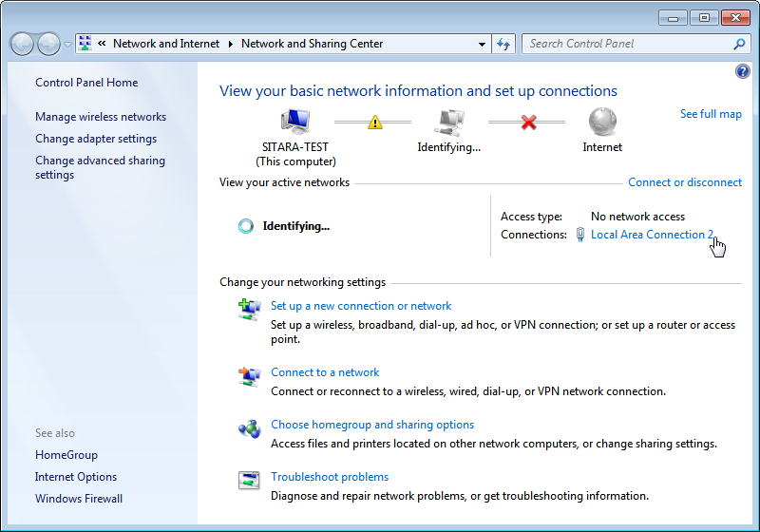Click the Identifying network icon in map
Screen dimensions: 760x532
pyautogui.click(x=449, y=122)
